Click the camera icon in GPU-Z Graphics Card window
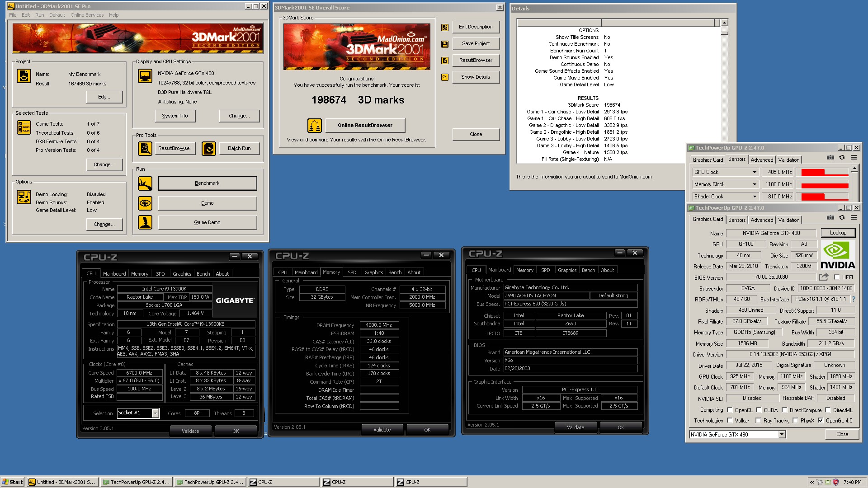This screenshot has height=488, width=868. 830,218
